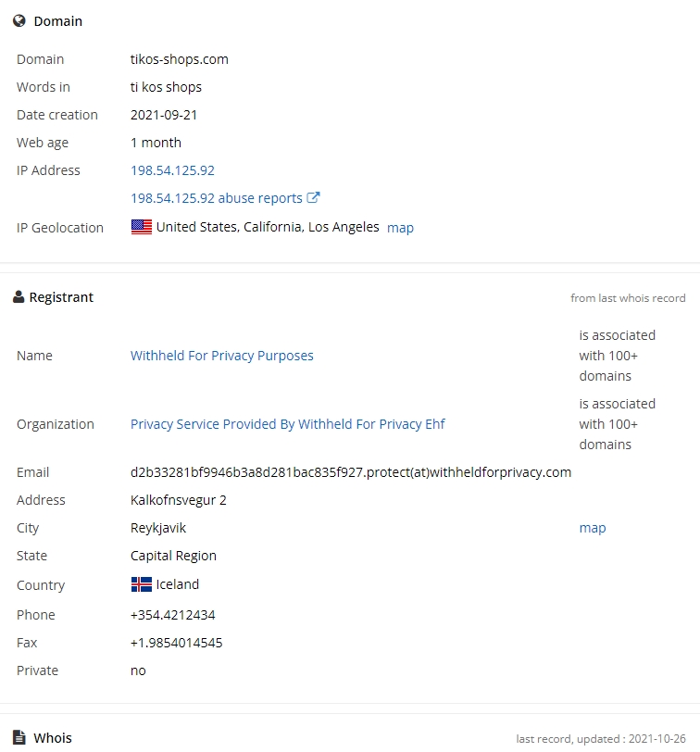Open Withheld For Privacy Purposes name link
Image resolution: width=700 pixels, height=752 pixels.
[222, 356]
